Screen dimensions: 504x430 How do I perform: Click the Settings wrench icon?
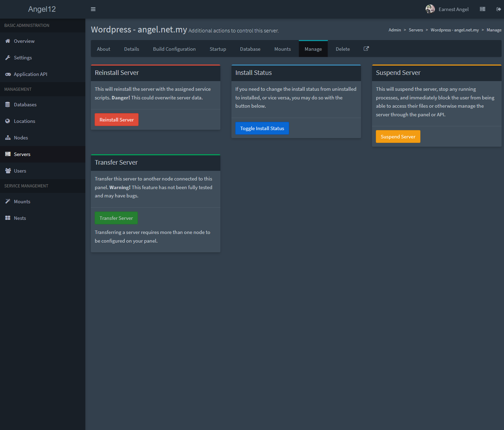8,58
